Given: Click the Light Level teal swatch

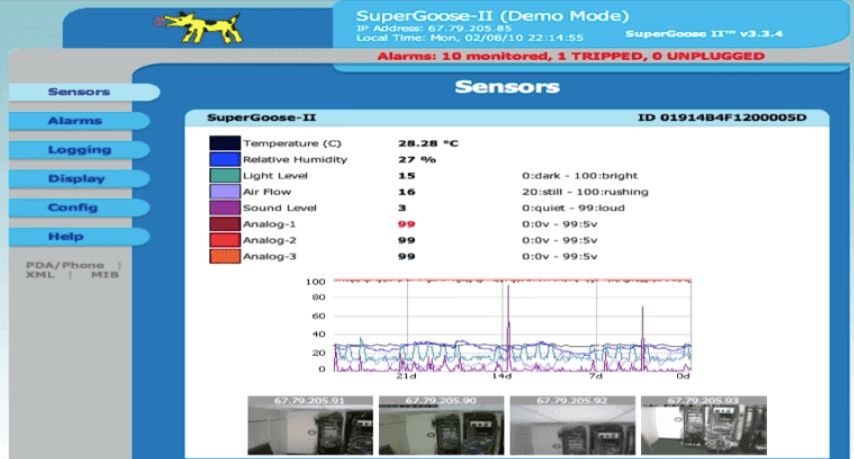Looking at the screenshot, I should [224, 175].
